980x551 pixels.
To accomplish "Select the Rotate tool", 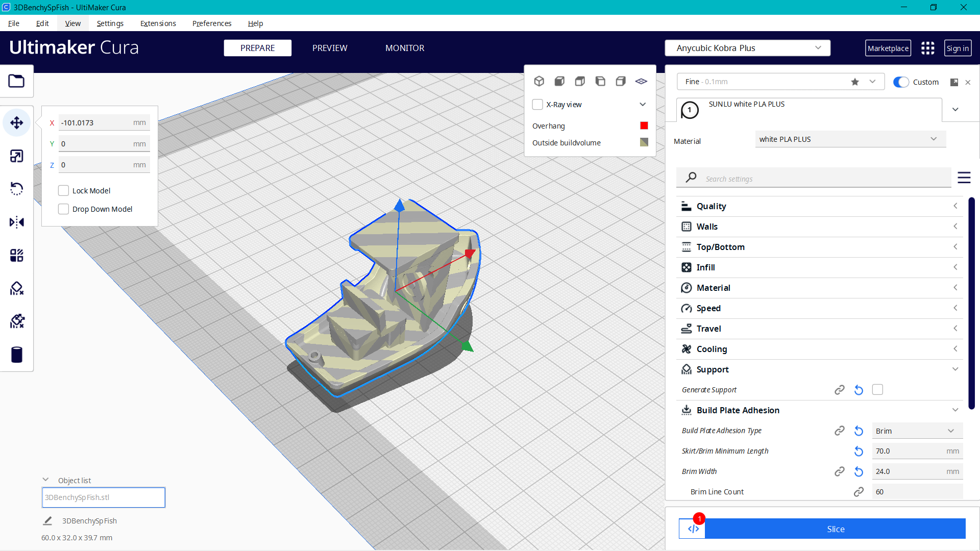I will [x=17, y=189].
